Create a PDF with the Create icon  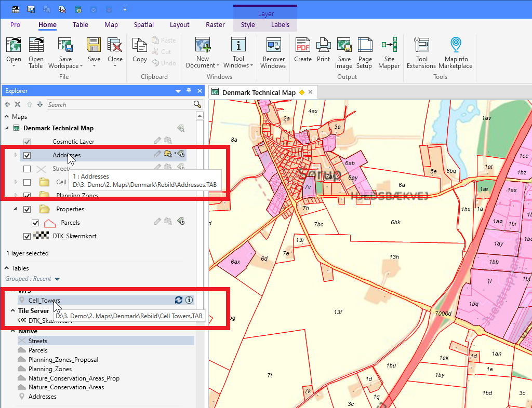click(x=302, y=49)
